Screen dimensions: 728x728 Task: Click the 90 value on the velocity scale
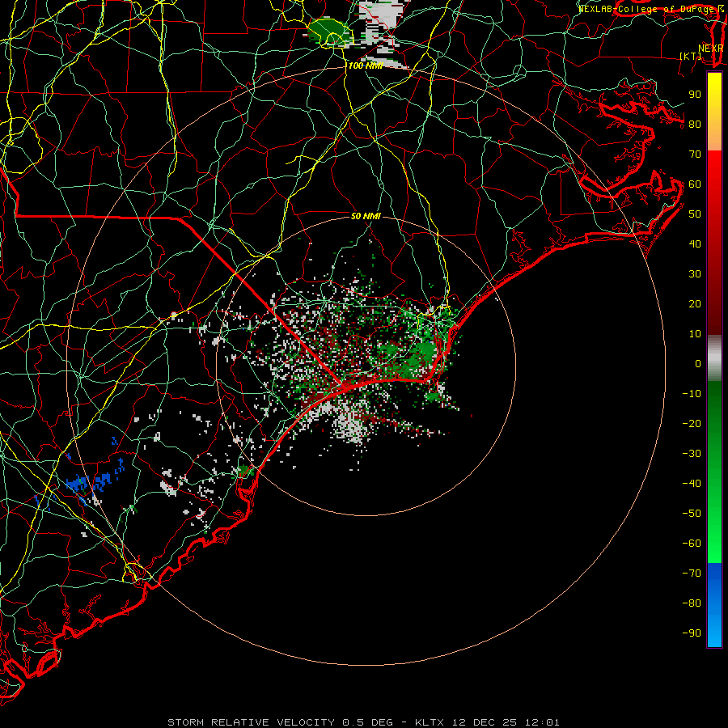pos(695,95)
